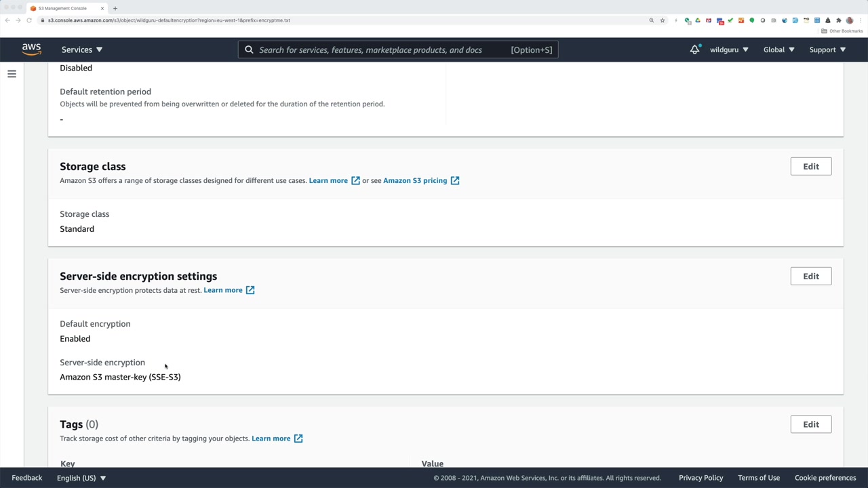Image resolution: width=868 pixels, height=488 pixels.
Task: Edit Server-side encryption settings
Action: (x=811, y=276)
